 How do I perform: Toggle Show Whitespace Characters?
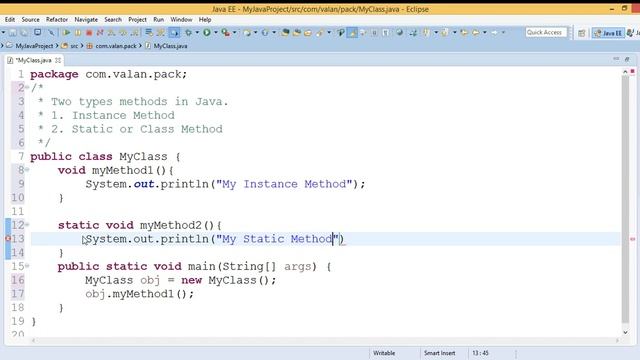pyautogui.click(x=386, y=32)
